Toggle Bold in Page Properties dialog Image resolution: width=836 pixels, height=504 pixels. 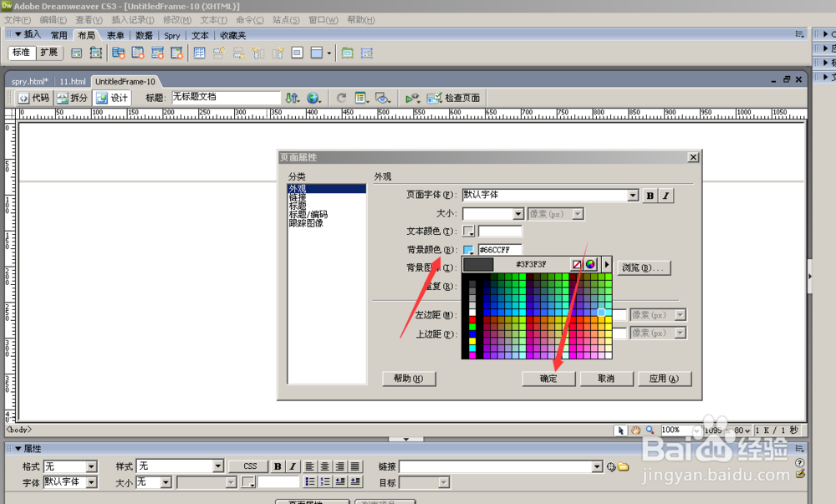pyautogui.click(x=650, y=196)
